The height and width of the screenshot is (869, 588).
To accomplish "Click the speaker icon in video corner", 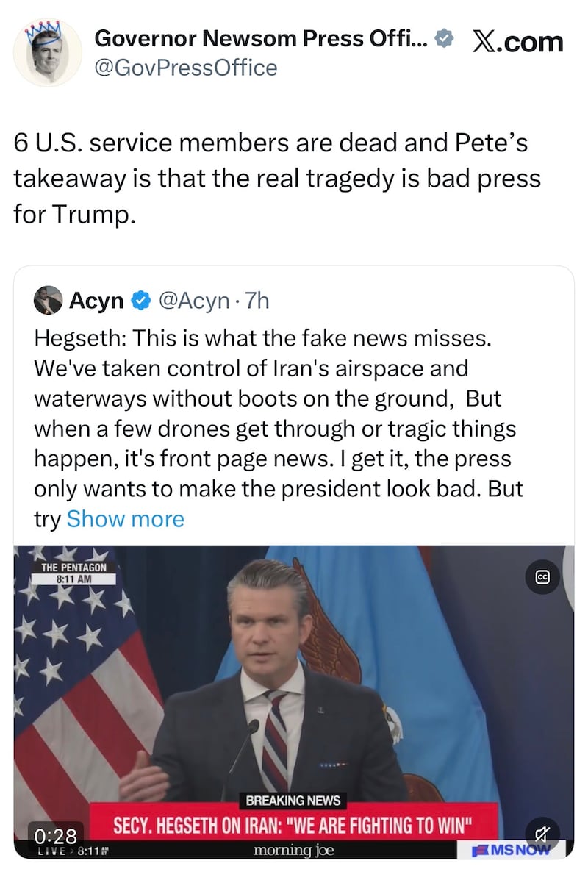I will pos(544,835).
